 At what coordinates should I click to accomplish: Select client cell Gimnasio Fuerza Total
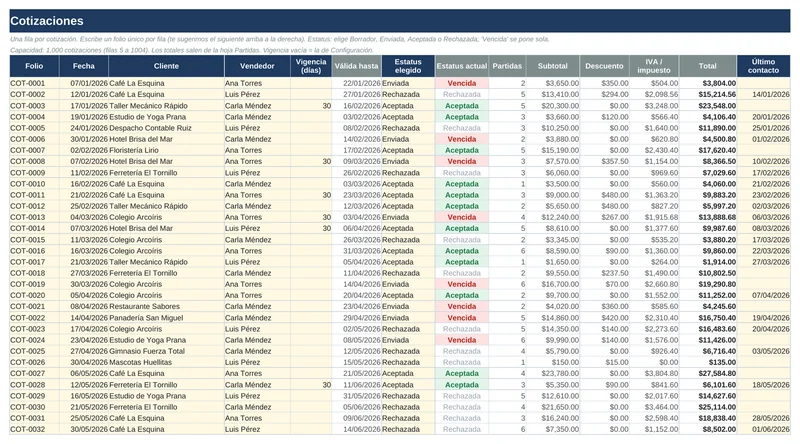point(166,351)
